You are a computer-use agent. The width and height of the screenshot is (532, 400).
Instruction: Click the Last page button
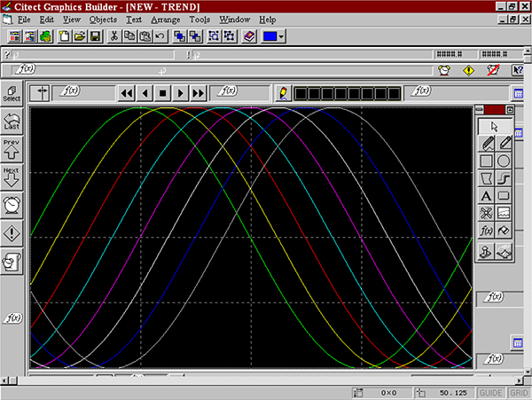[12, 122]
